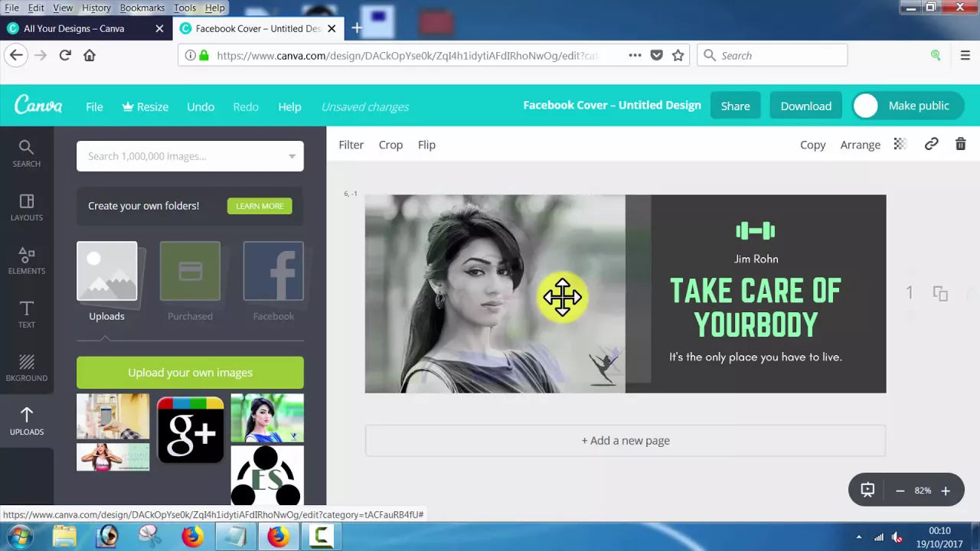Click Upload your own images button
The width and height of the screenshot is (980, 551).
190,373
